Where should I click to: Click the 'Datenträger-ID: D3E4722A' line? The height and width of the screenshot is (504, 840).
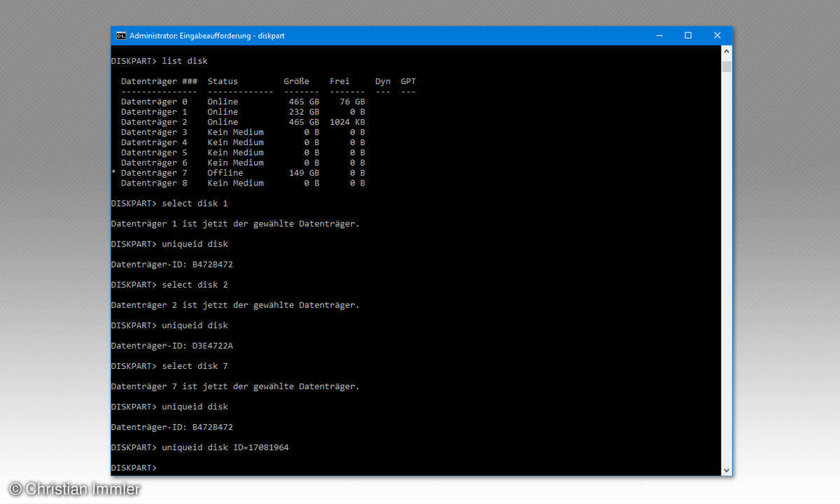172,346
